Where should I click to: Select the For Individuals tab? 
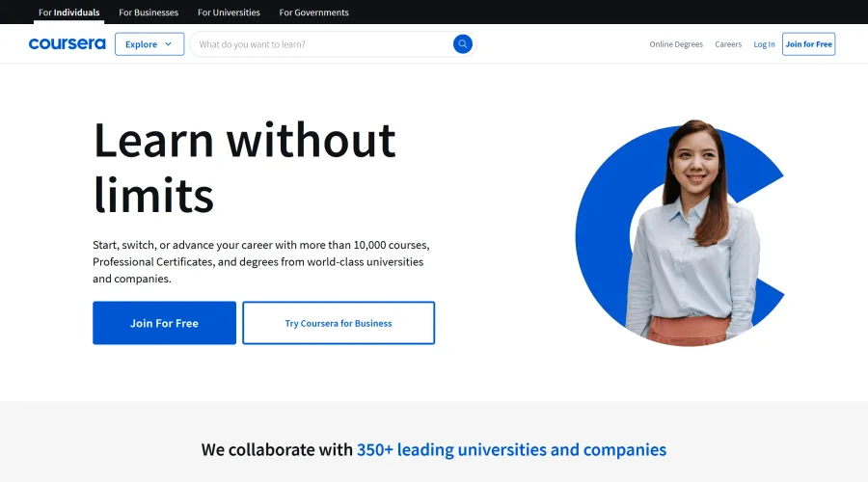[69, 13]
